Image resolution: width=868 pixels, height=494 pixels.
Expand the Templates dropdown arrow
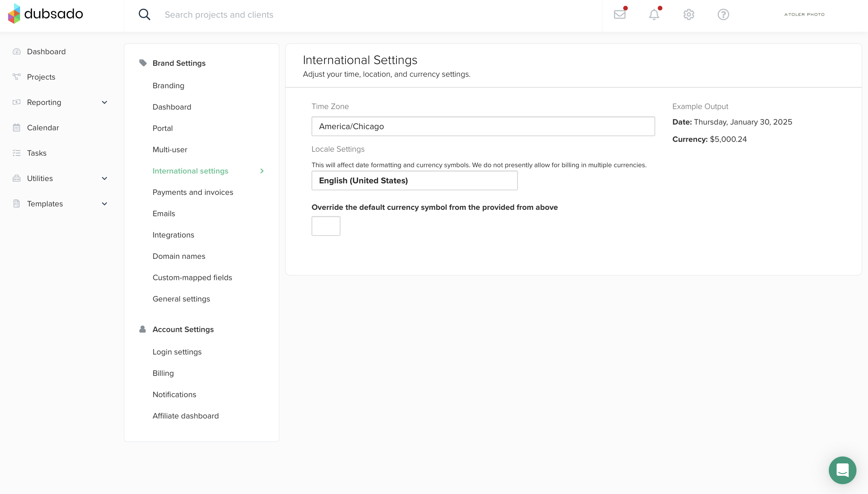104,204
